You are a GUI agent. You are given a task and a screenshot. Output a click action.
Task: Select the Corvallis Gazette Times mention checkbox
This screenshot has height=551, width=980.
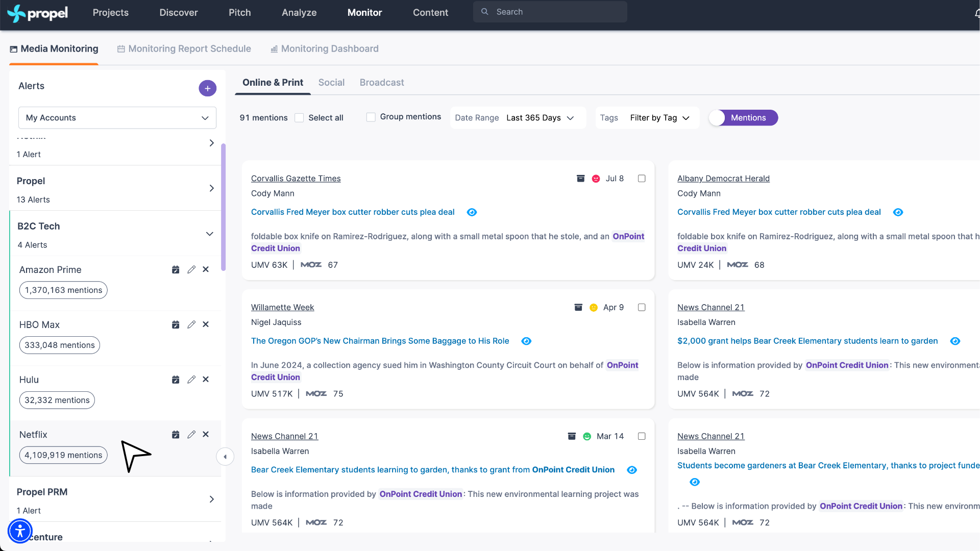coord(642,179)
